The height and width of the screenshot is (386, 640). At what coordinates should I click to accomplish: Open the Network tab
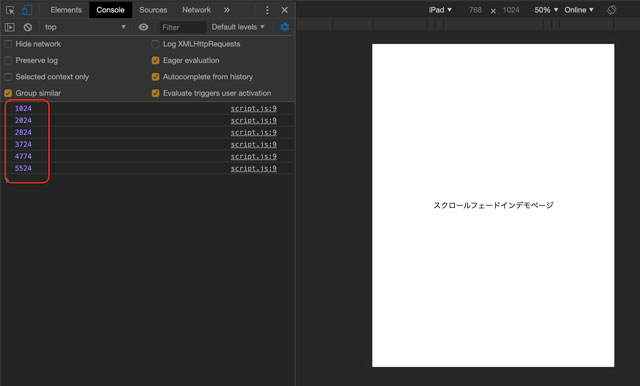click(x=196, y=10)
